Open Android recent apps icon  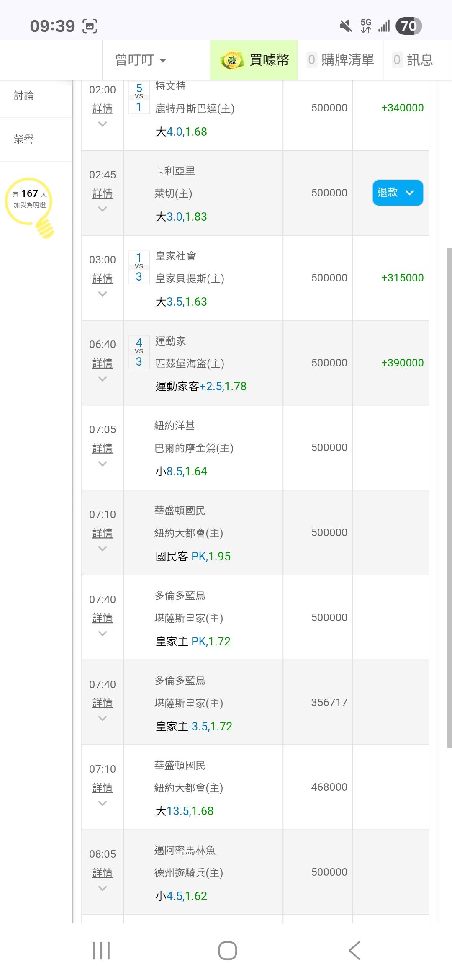click(x=101, y=950)
